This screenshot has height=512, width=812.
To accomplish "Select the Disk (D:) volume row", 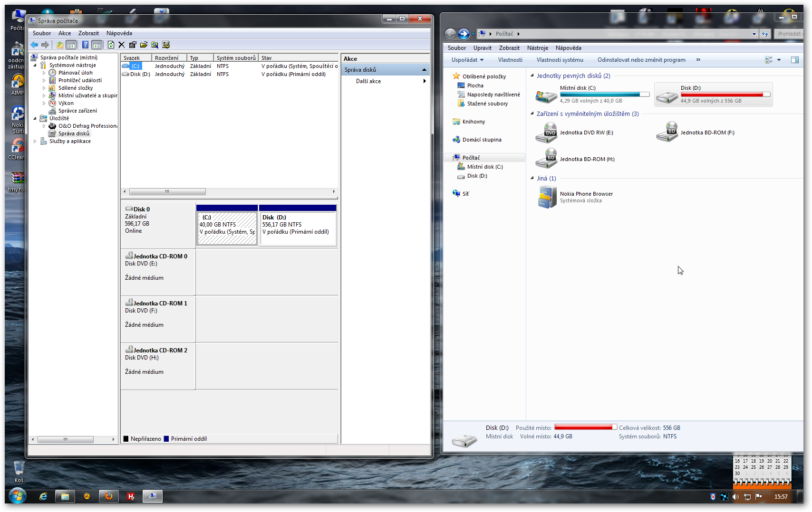I will pos(230,74).
